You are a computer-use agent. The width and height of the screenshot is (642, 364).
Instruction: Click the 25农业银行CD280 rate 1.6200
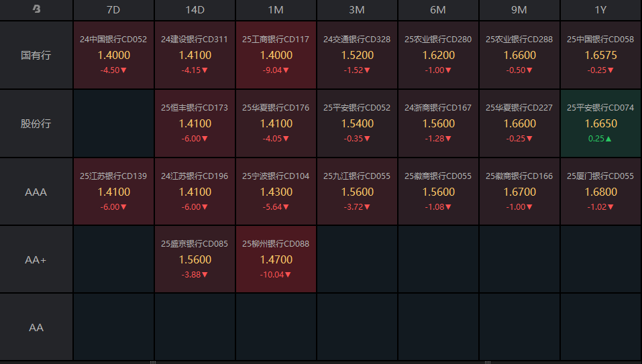click(438, 56)
